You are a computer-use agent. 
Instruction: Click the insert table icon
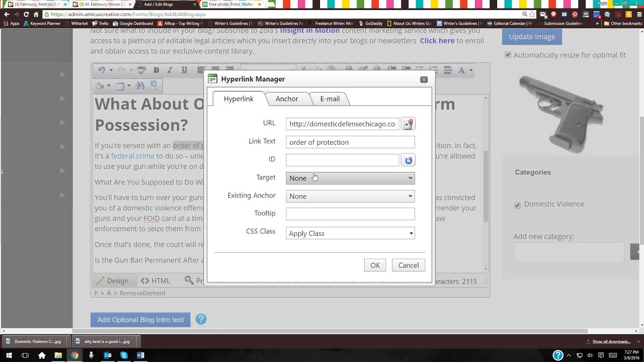[x=120, y=86]
